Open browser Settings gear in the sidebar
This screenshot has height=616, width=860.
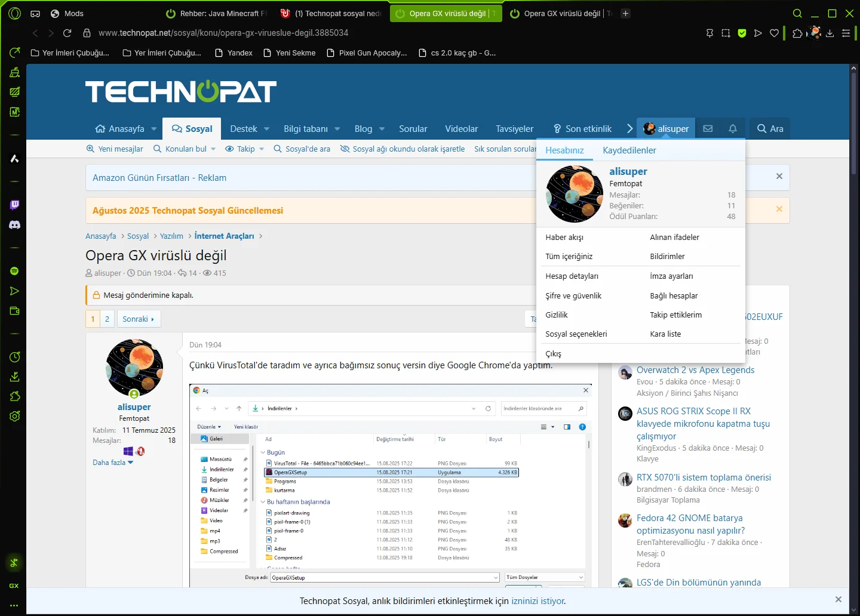[15, 416]
